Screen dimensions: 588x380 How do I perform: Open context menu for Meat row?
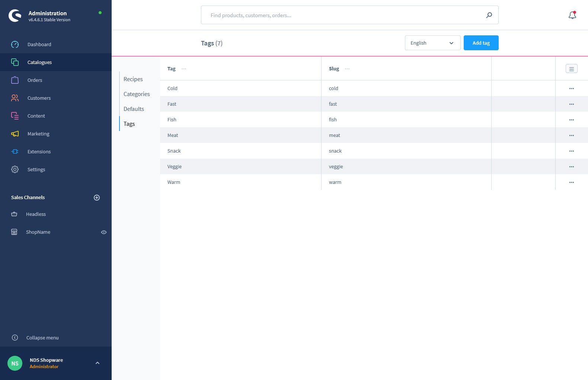tap(572, 135)
